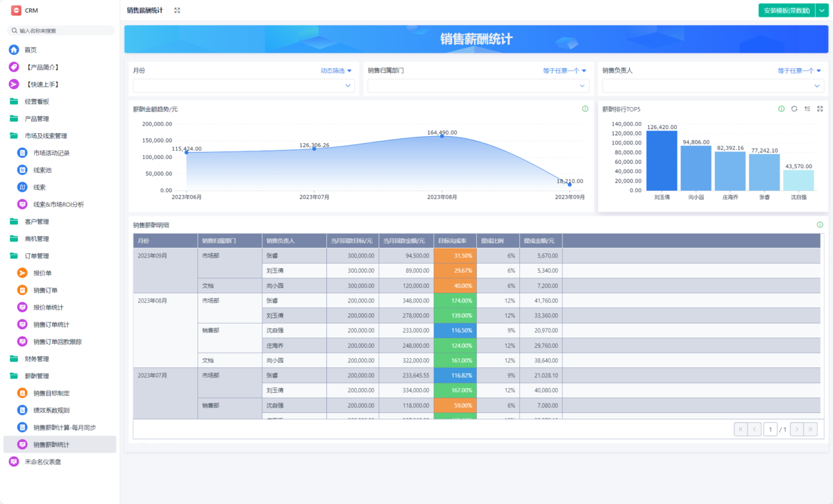Click 安装模板(带数据) button
Viewport: 833px width, 504px height.
(x=786, y=10)
